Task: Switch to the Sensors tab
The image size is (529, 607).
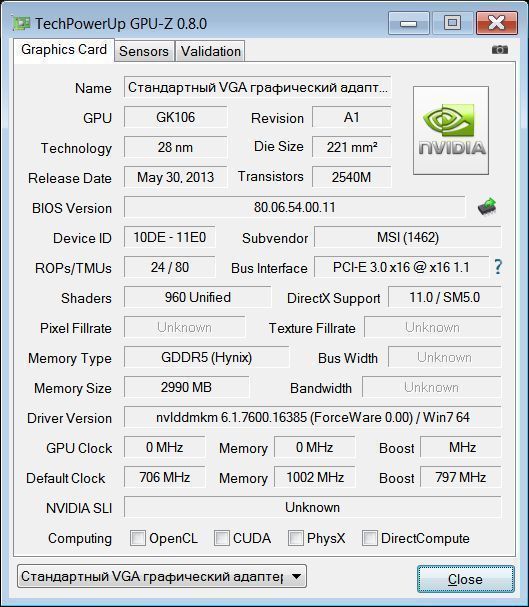Action: (x=144, y=51)
